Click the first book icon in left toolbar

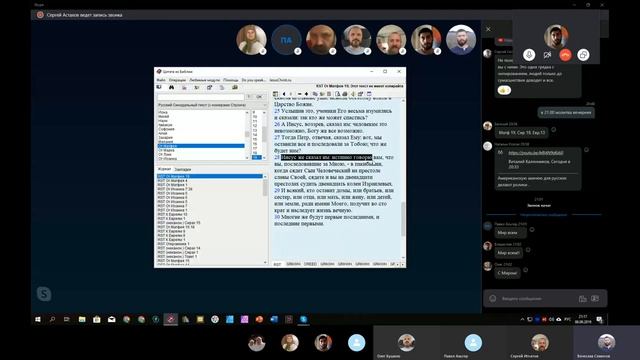click(159, 87)
